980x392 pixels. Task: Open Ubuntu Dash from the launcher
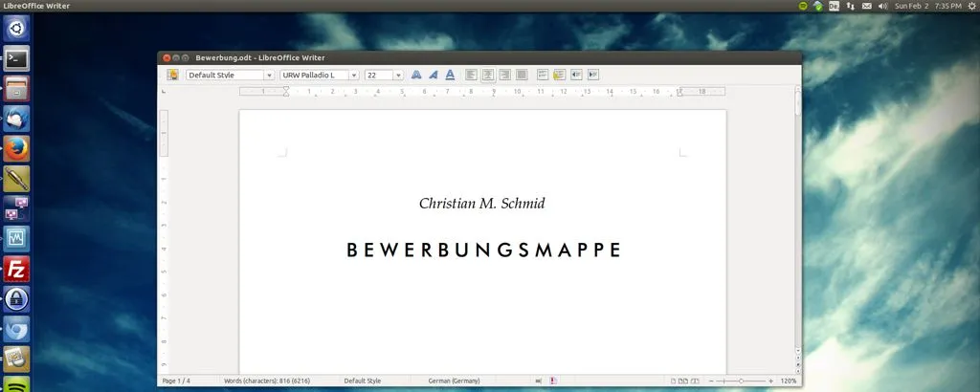16,28
